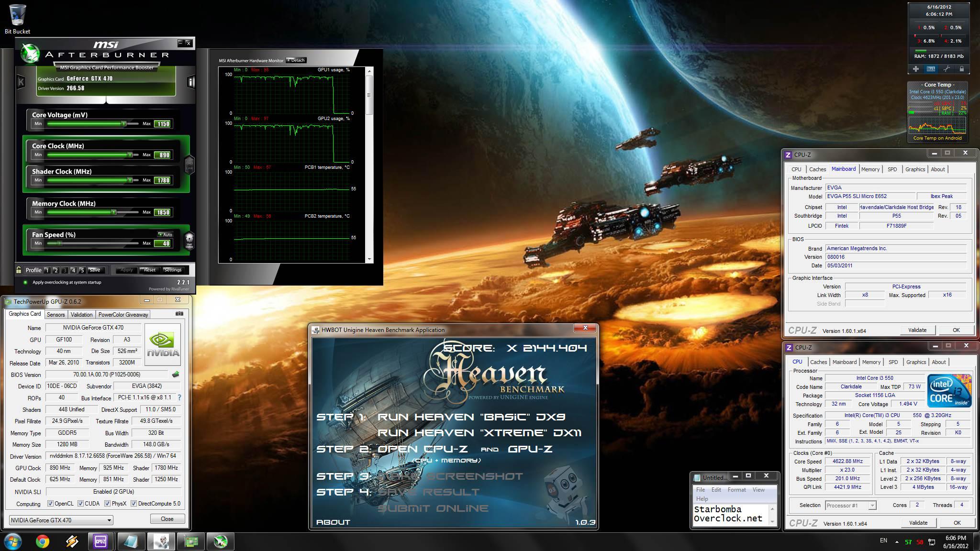Click the Core Temp on Android link
Screen dimensions: 980x551
pos(937,138)
